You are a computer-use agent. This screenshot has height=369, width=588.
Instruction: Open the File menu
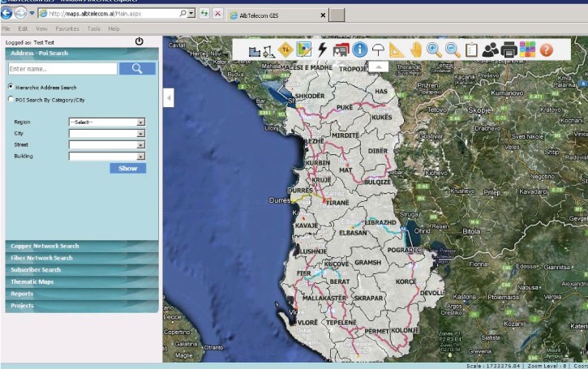[x=6, y=28]
